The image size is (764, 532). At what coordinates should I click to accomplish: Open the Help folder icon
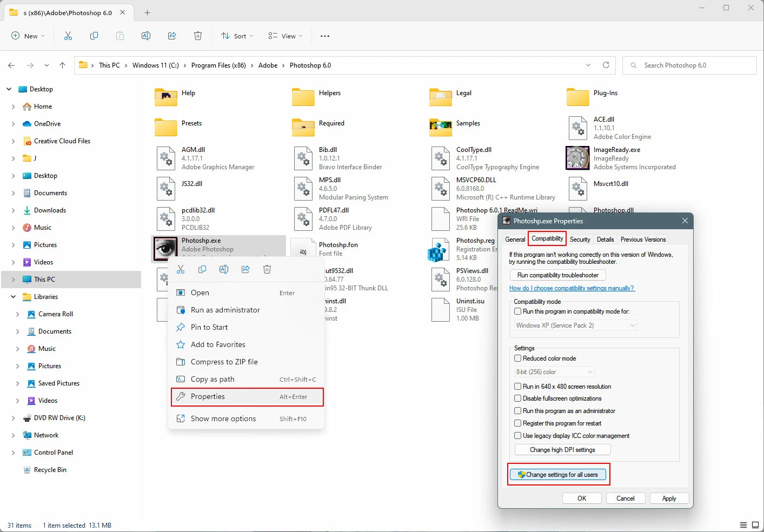point(166,97)
